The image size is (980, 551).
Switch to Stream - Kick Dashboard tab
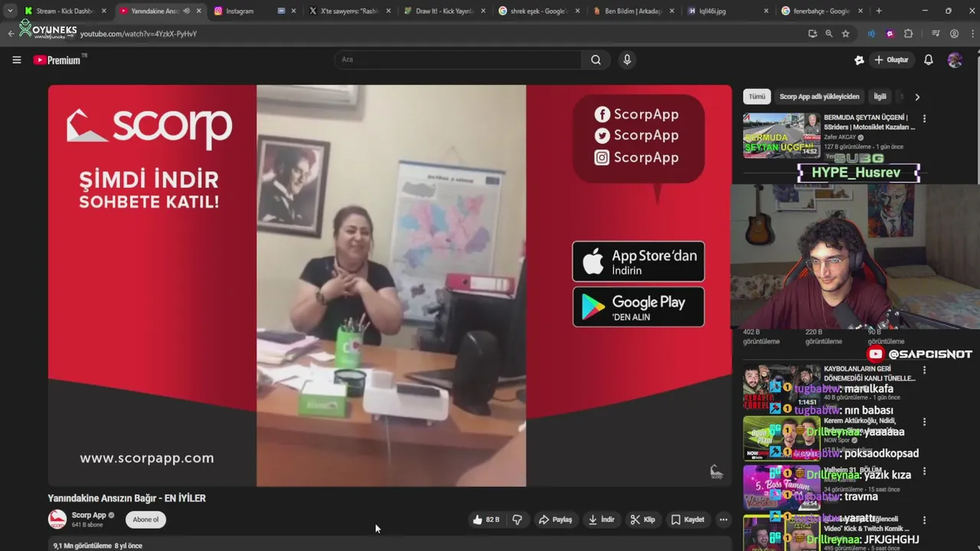pos(65,11)
